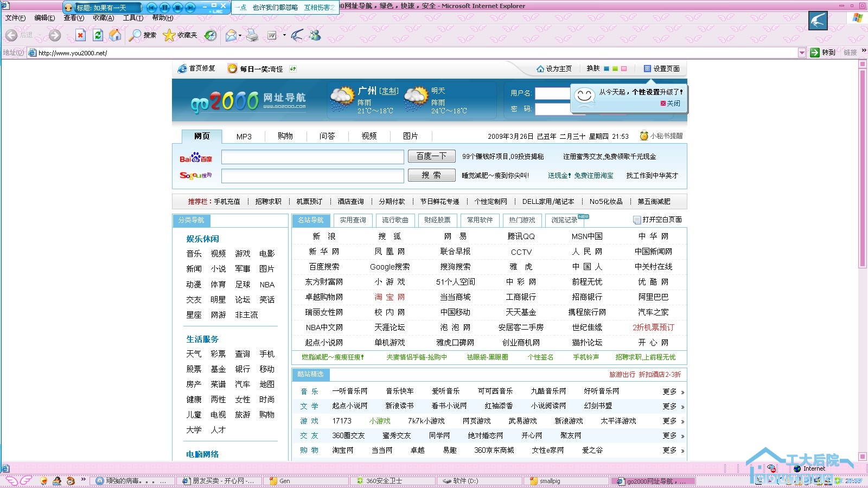Pause the music player playback
This screenshot has width=868, height=488.
164,8
